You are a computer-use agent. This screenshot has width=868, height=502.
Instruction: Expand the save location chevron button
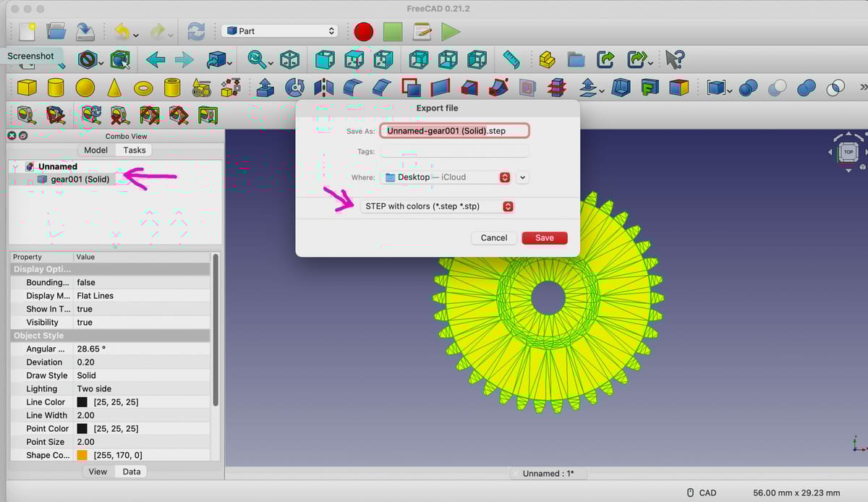click(523, 177)
